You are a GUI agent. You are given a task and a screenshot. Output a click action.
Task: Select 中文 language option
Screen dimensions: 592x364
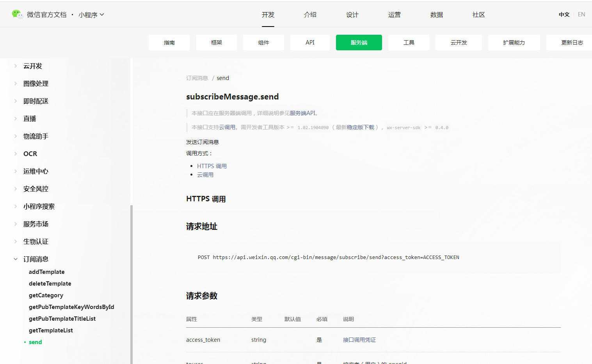click(x=564, y=14)
